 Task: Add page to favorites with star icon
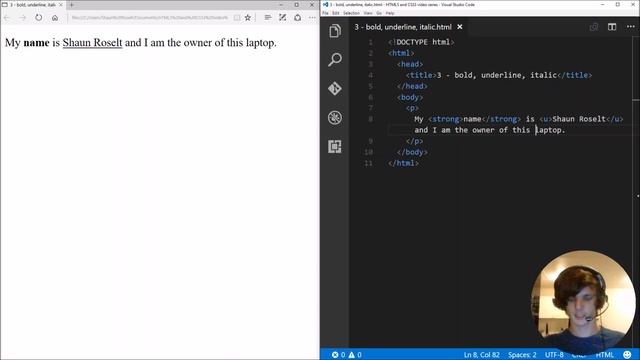[248, 18]
